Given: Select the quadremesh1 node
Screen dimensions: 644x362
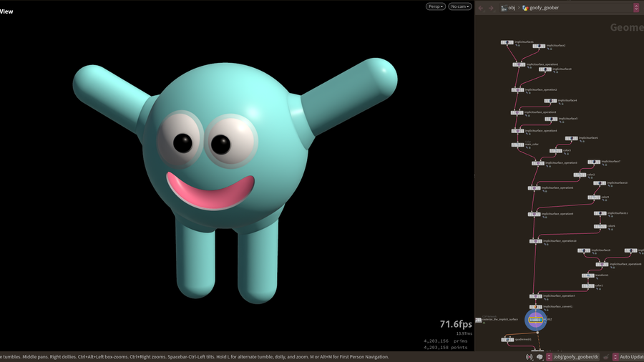Looking at the screenshot, I should [507, 339].
